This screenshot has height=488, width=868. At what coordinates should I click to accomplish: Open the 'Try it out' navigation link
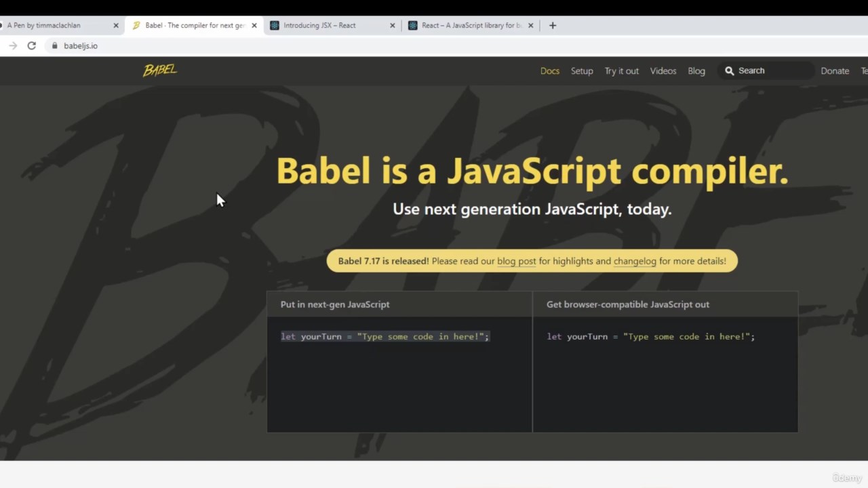click(x=622, y=70)
